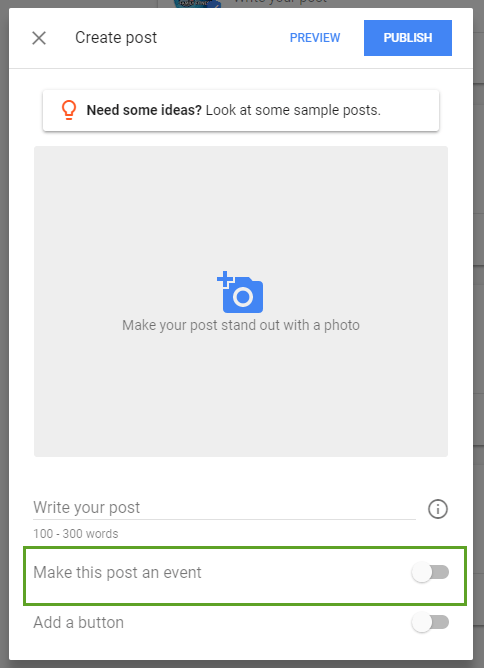This screenshot has height=668, width=484.
Task: Toggle Make this post an event switch
Action: pos(430,572)
